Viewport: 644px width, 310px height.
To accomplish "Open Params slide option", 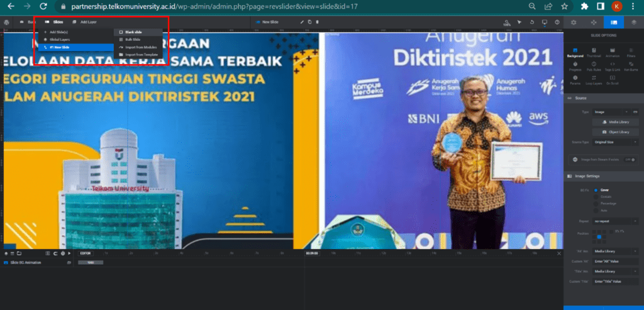I will 575,80.
